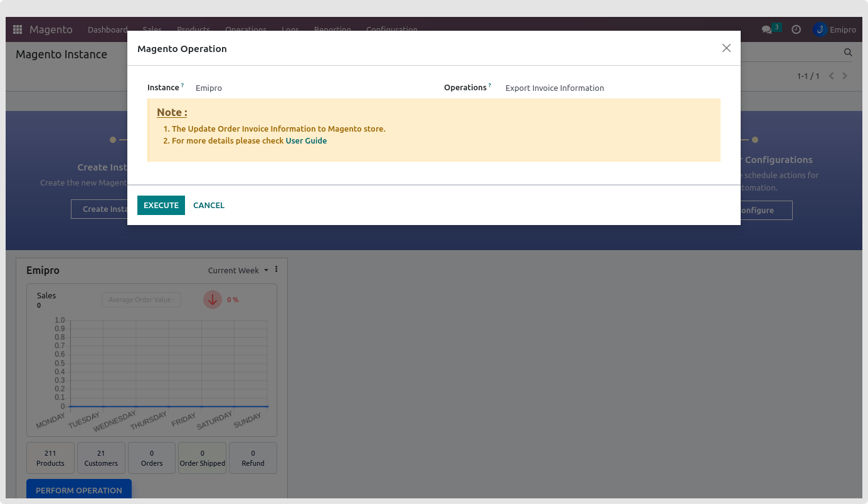Screen dimensions: 868x504
Task: Open the User Guide link
Action: 306,141
